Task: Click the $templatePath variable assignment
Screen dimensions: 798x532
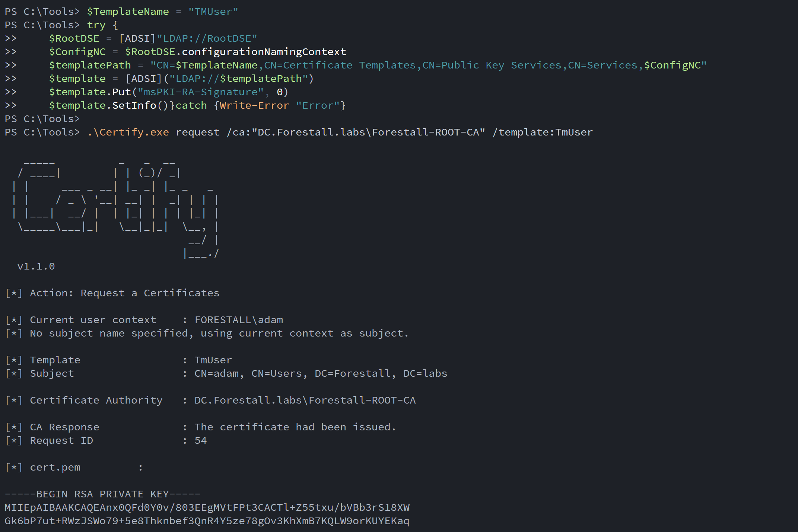Action: click(x=90, y=65)
